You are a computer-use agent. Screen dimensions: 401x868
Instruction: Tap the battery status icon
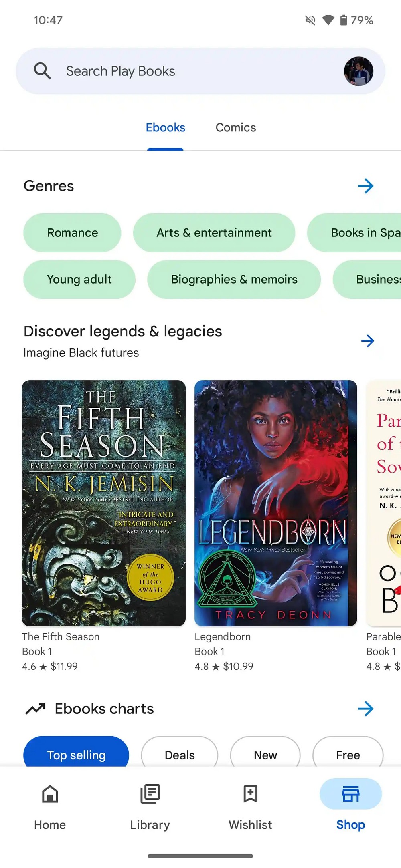343,20
